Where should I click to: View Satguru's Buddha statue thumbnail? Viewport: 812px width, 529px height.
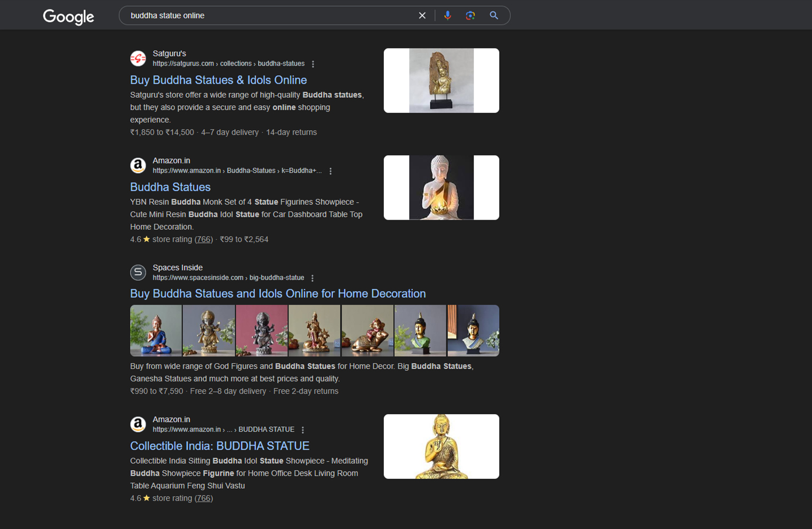[x=441, y=80]
